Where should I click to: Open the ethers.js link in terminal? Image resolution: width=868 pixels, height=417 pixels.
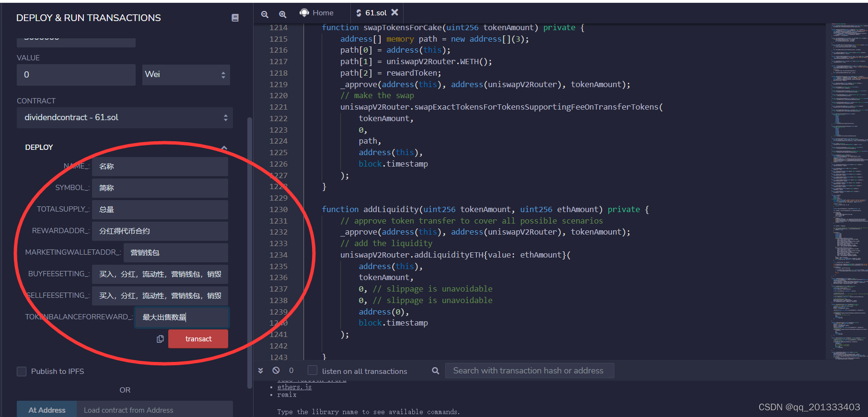point(294,387)
